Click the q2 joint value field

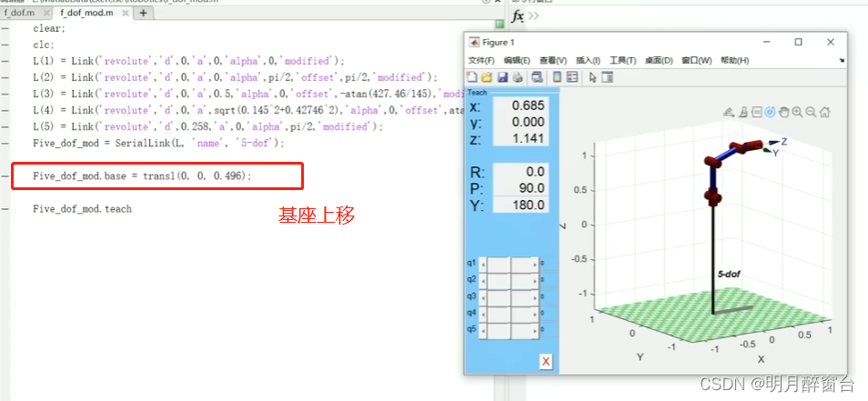coord(549,281)
